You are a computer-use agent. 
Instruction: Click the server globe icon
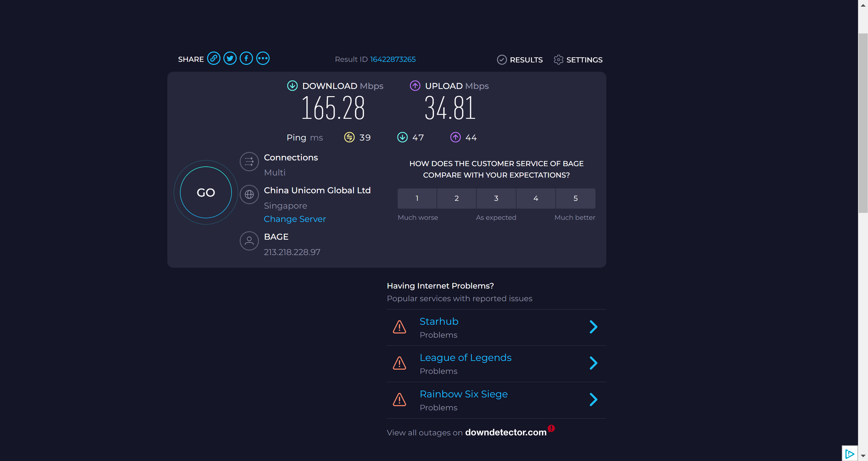249,194
